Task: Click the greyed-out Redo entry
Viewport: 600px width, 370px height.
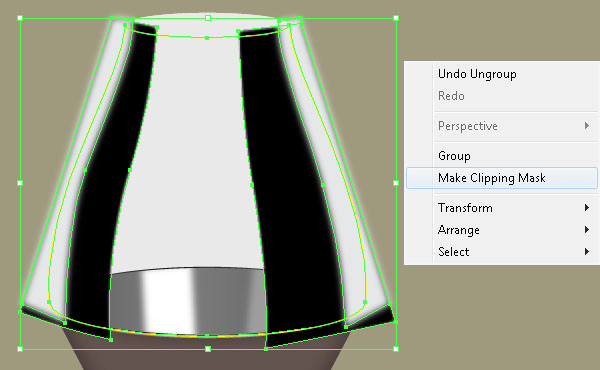Action: (502, 96)
